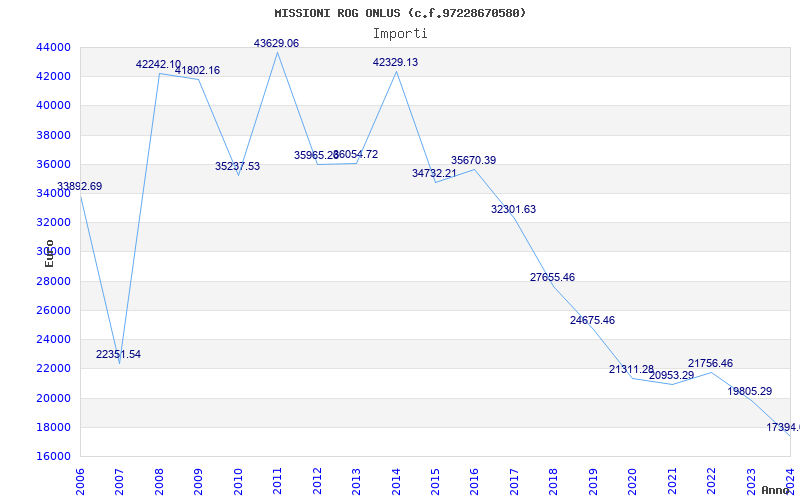Viewport: 800px width, 500px height.
Task: Click the y-axis value 34000
Action: tap(53, 193)
